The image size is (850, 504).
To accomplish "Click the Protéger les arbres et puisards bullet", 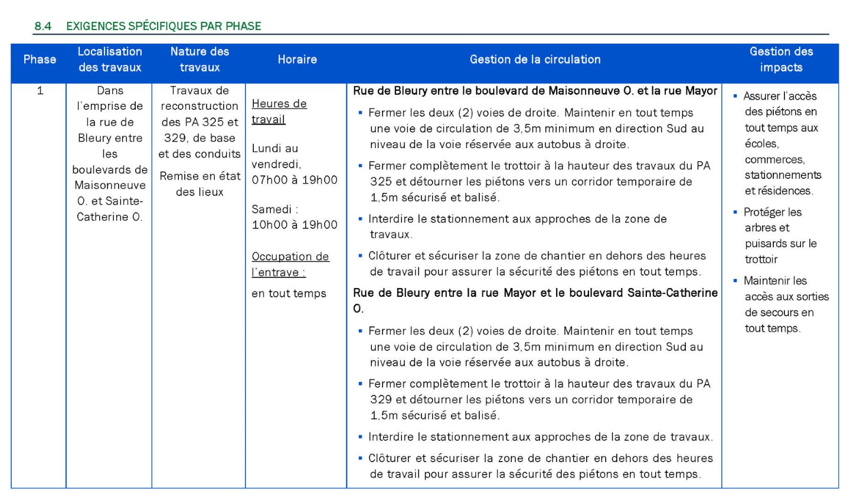I will click(x=780, y=235).
